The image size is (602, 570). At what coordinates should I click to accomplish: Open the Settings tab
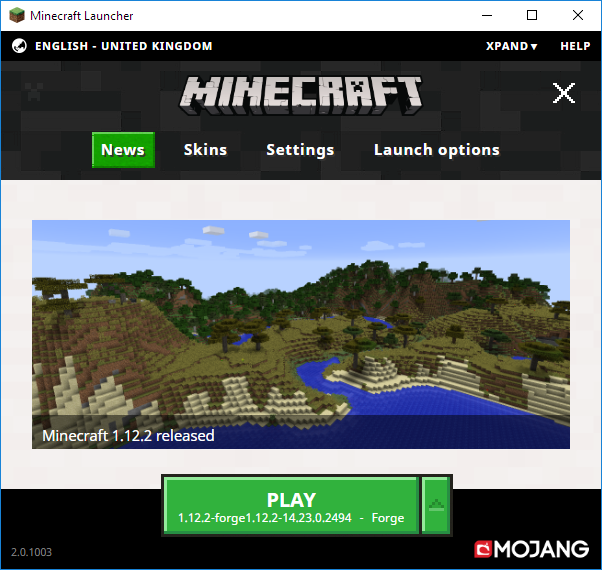coord(300,150)
